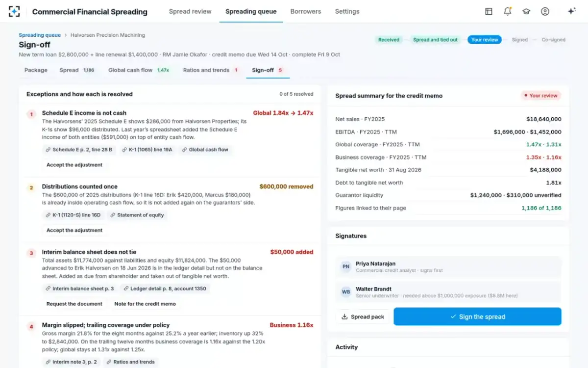588x368 pixels.
Task: Open the K-1 (1120-S) line 16D reference
Action: point(73,215)
